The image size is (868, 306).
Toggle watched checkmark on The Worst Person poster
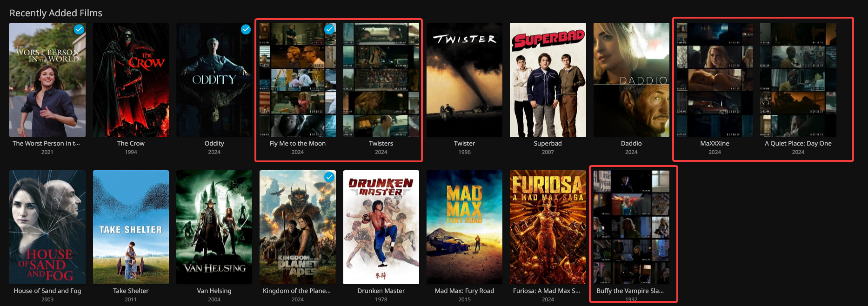[79, 29]
